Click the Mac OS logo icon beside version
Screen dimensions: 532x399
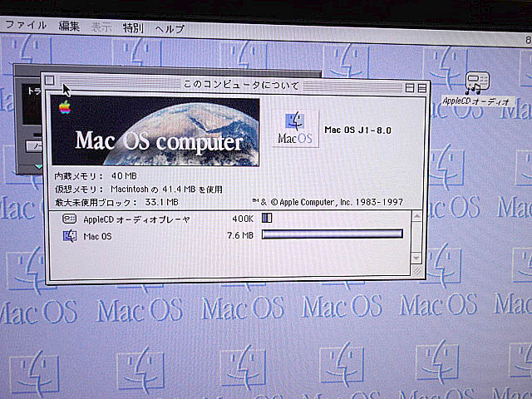coord(295,129)
